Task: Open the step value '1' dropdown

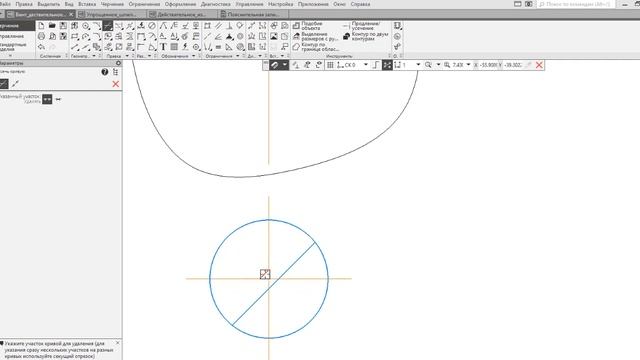Action: (418, 65)
